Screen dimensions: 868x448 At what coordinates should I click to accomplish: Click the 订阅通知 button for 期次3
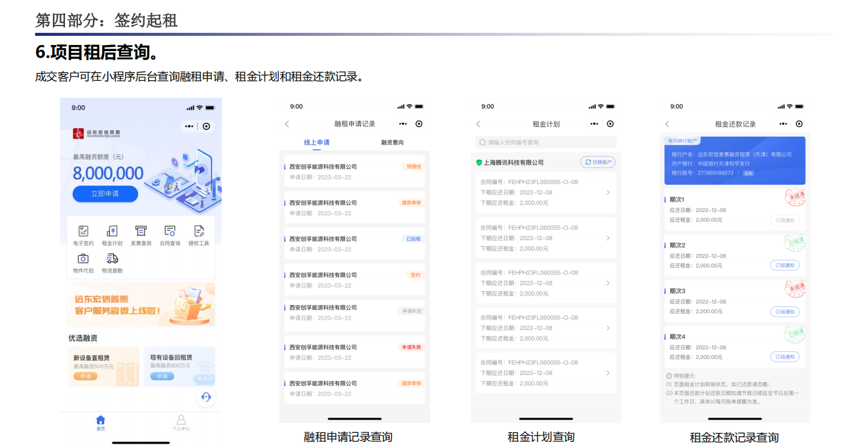(785, 312)
